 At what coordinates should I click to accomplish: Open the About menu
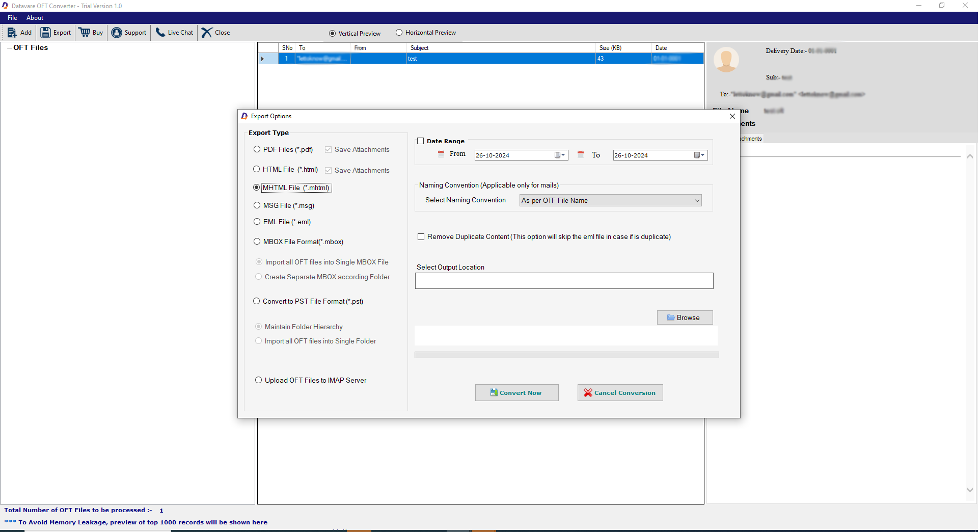[x=35, y=18]
